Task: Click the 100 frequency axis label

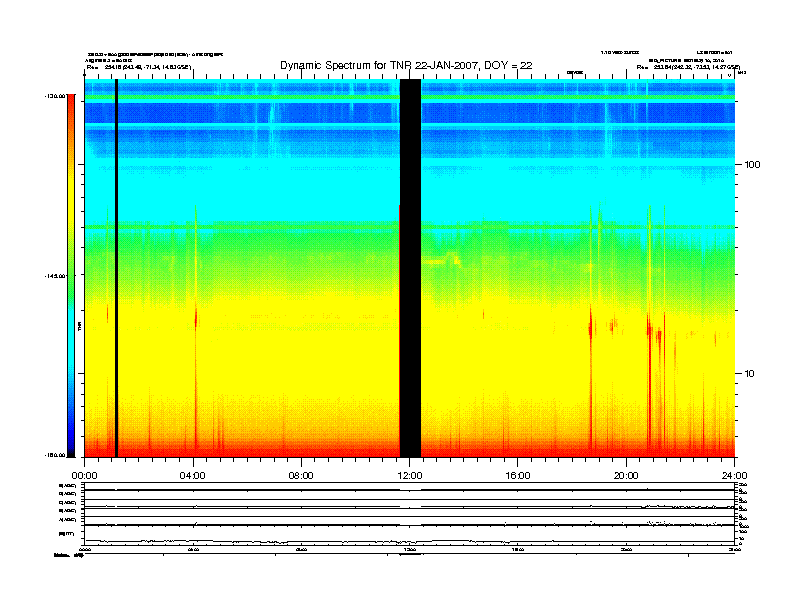Action: pyautogui.click(x=752, y=165)
